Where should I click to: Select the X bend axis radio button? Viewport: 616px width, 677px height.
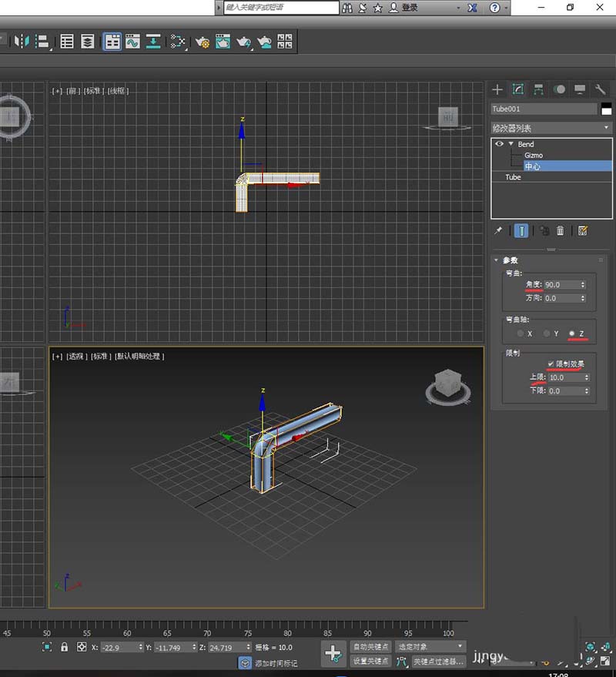click(521, 333)
